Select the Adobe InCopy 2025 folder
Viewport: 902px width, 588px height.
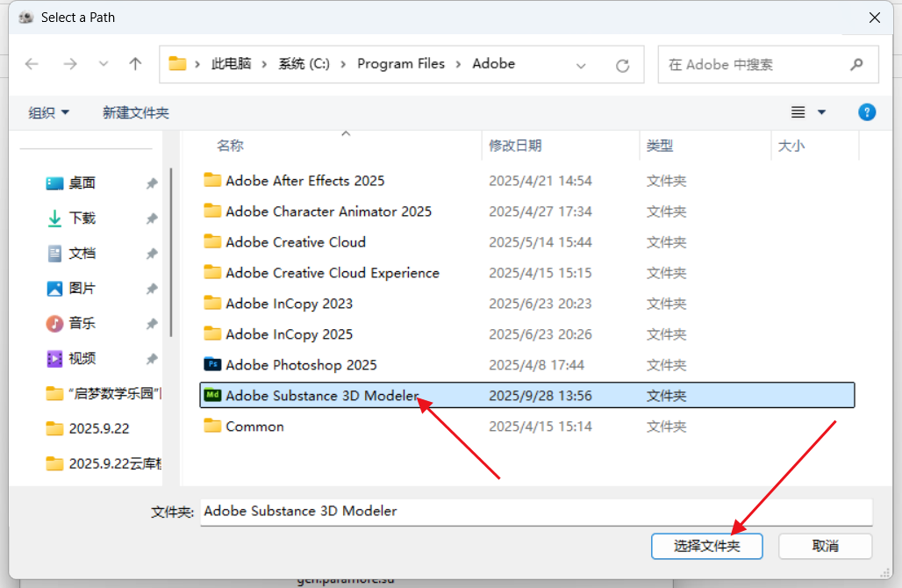[527, 334]
